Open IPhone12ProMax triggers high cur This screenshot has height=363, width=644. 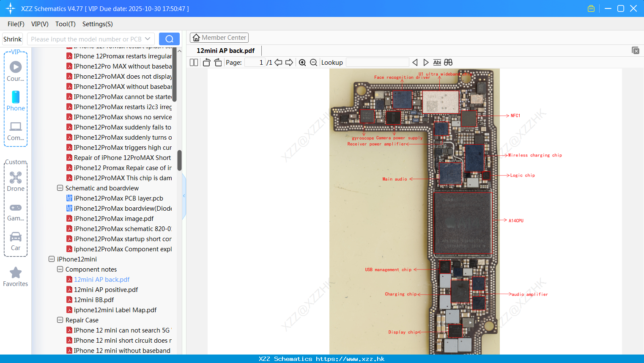(123, 147)
